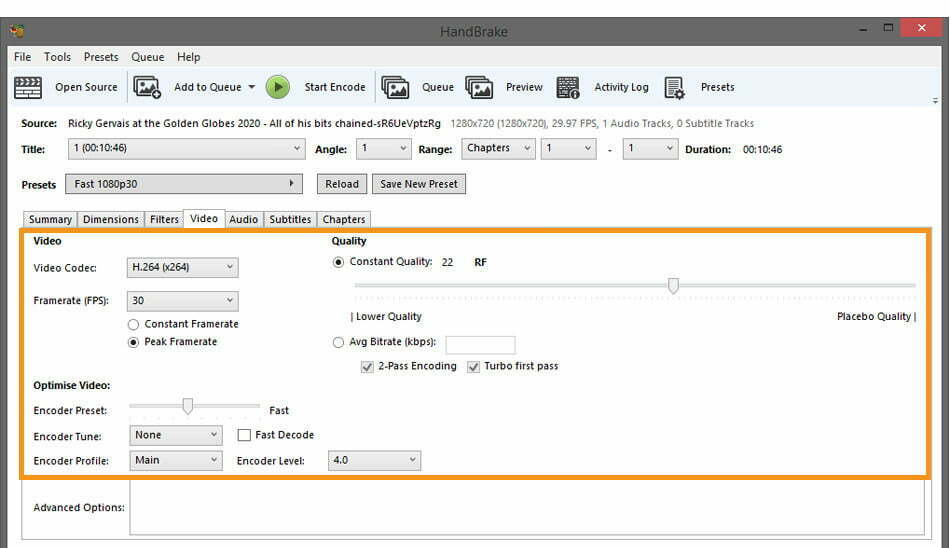
Task: Open the Encoder Tune dropdown
Action: click(176, 435)
